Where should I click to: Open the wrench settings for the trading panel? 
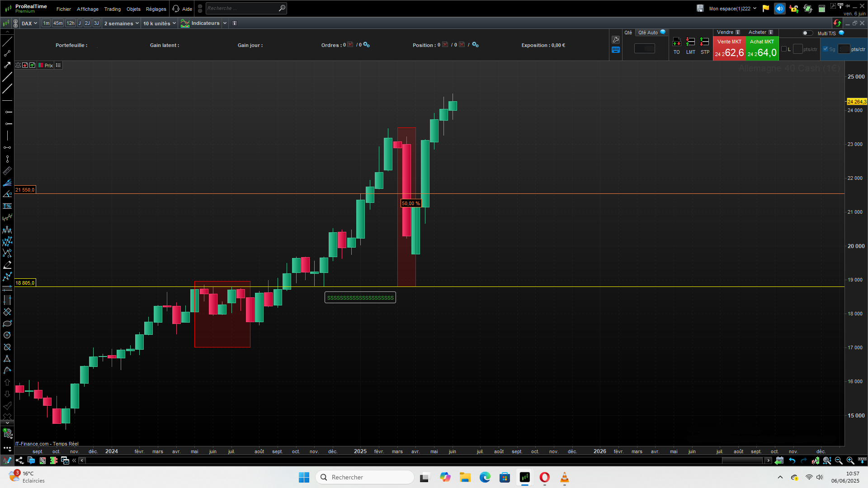point(615,40)
